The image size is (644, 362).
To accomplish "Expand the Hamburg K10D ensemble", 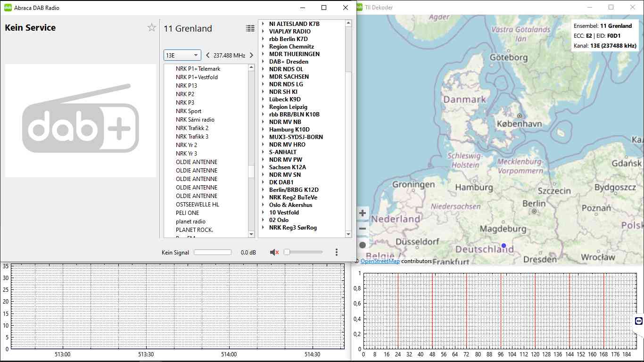I will pyautogui.click(x=264, y=130).
